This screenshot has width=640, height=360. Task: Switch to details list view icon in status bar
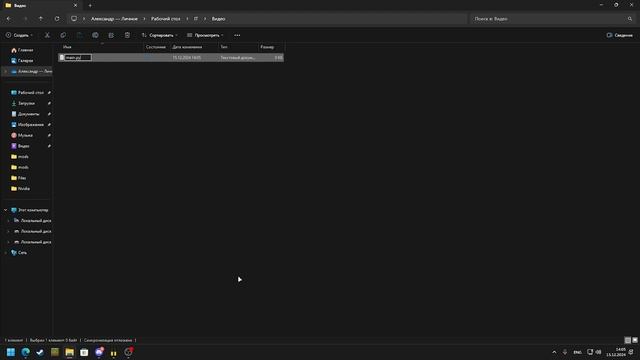point(628,340)
